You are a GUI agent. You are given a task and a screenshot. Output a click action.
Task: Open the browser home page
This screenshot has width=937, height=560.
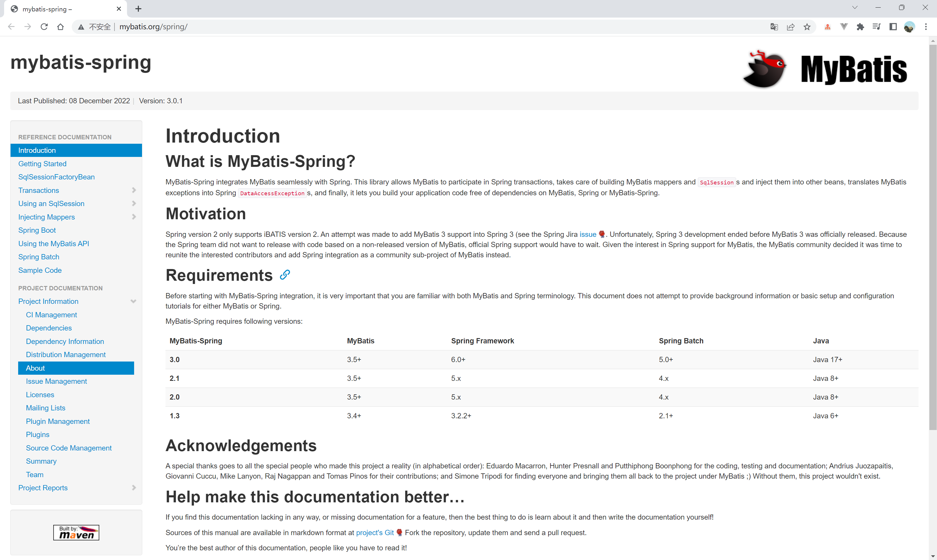click(60, 27)
